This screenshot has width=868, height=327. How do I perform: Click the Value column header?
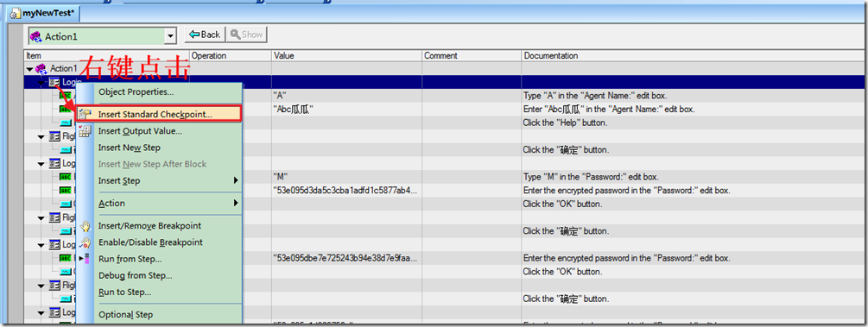346,56
